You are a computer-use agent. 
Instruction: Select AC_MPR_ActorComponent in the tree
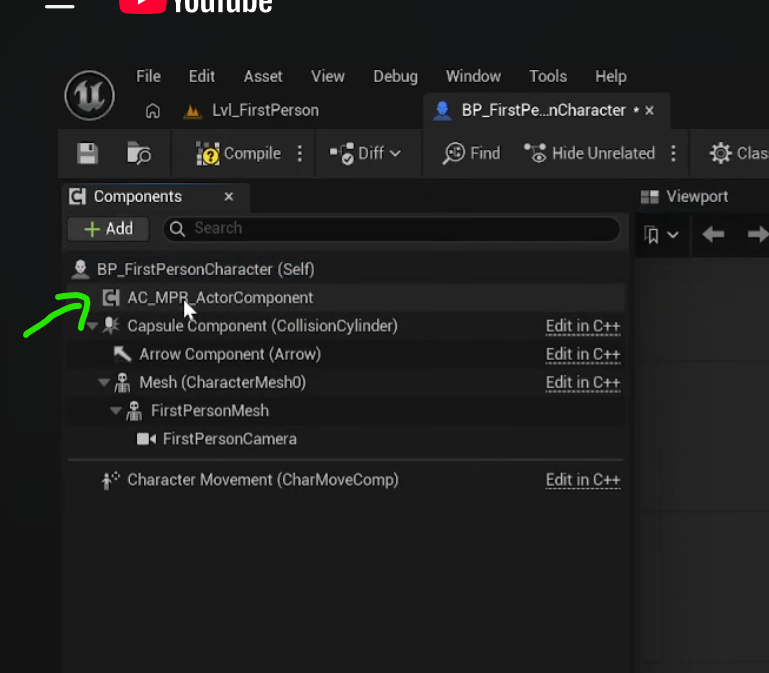220,297
